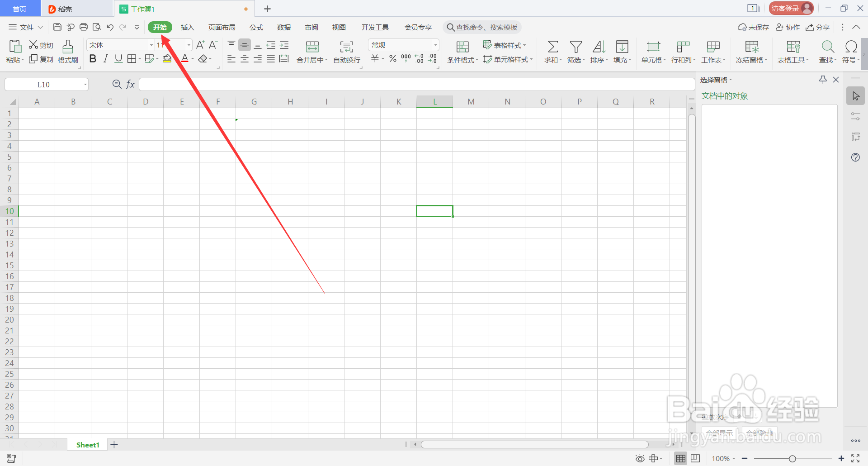This screenshot has width=868, height=466.
Task: Open Rows and Columns (行和列) dropdown
Action: (683, 52)
